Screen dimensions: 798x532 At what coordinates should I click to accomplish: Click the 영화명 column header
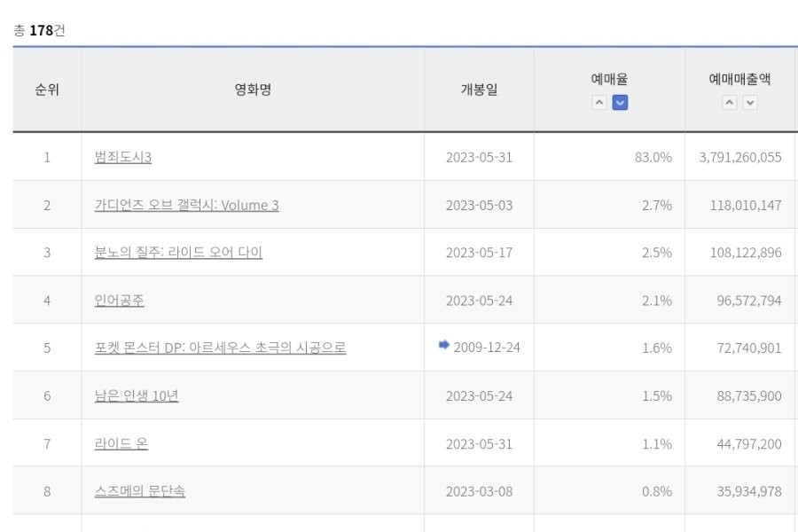pos(253,90)
